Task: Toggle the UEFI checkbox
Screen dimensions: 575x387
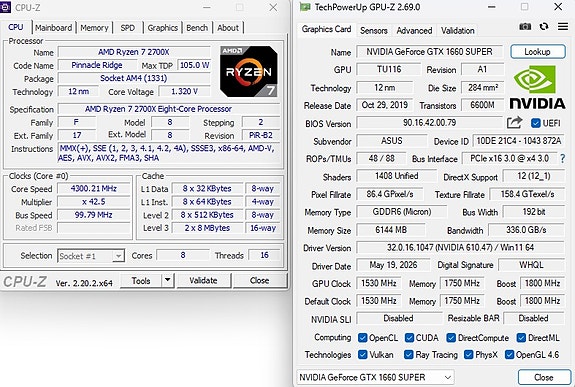Action: click(x=536, y=123)
